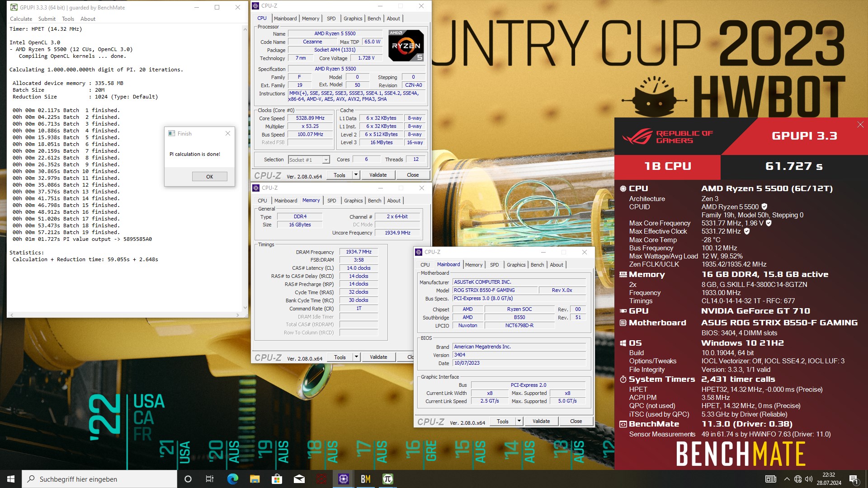Click verified shield next to Max Effective Clock
The width and height of the screenshot is (868, 488).
click(747, 231)
